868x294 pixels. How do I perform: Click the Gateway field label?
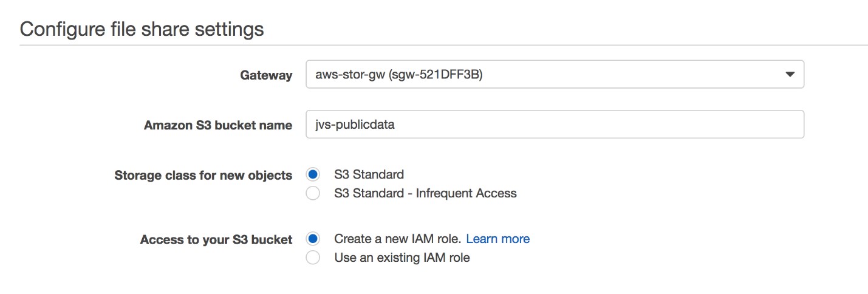[266, 75]
